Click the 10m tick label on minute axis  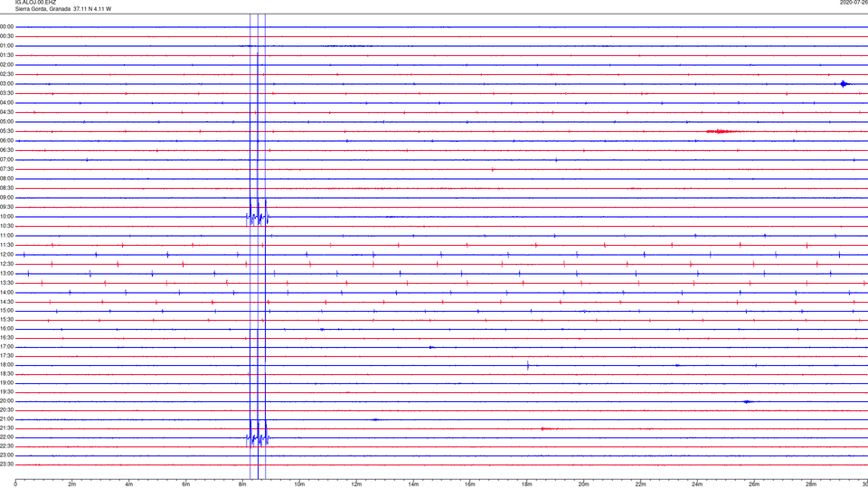pyautogui.click(x=299, y=484)
